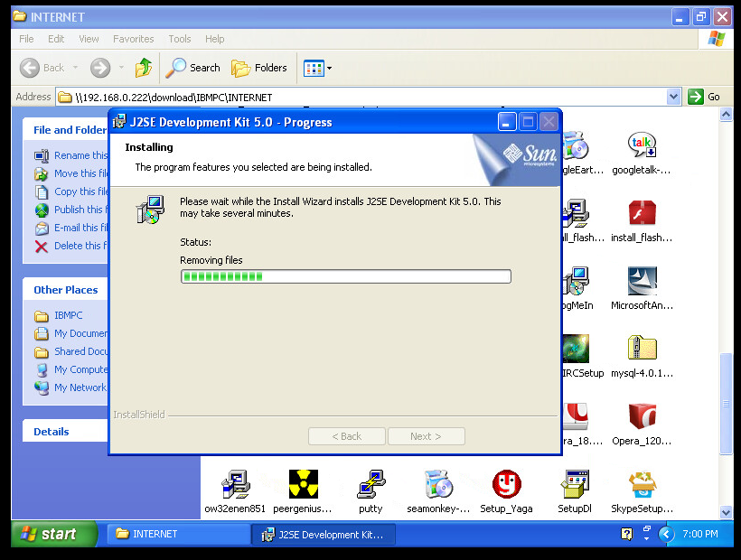Select the Setup_Yaga smiley icon
The height and width of the screenshot is (560, 741).
point(506,485)
